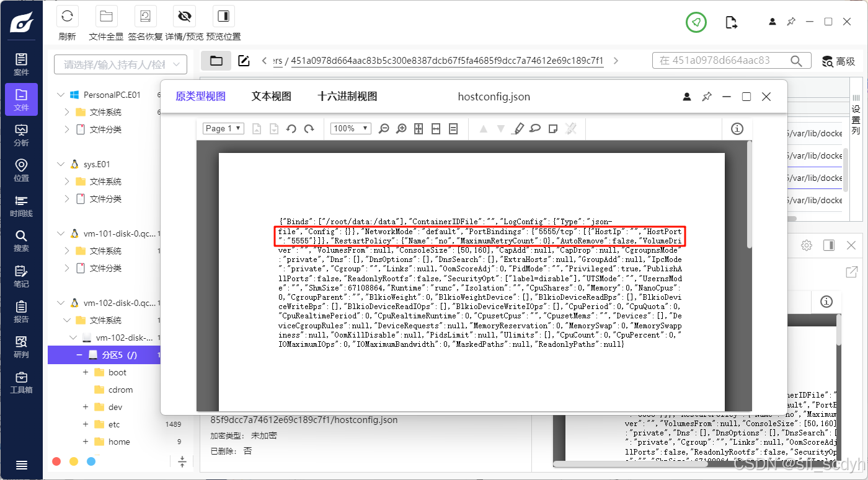Select the highlighter pen tool in the viewer
Viewport: 868px width, 480px height.
pos(519,129)
